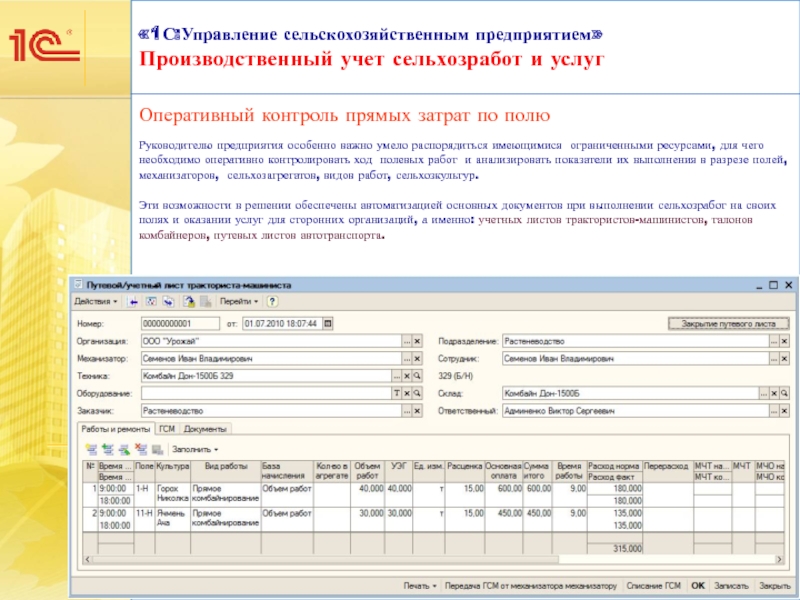Click the delete row icon with red cross
Viewport: 800px width, 600px height.
coord(140,449)
